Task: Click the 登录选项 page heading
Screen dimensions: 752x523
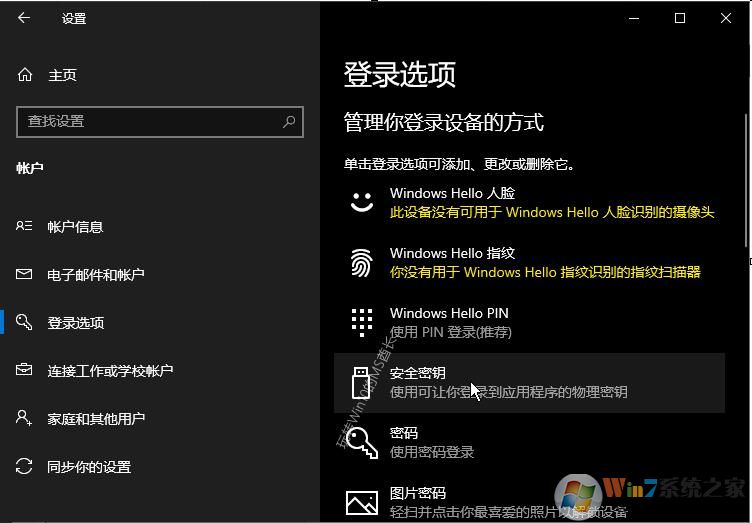Action: 400,75
